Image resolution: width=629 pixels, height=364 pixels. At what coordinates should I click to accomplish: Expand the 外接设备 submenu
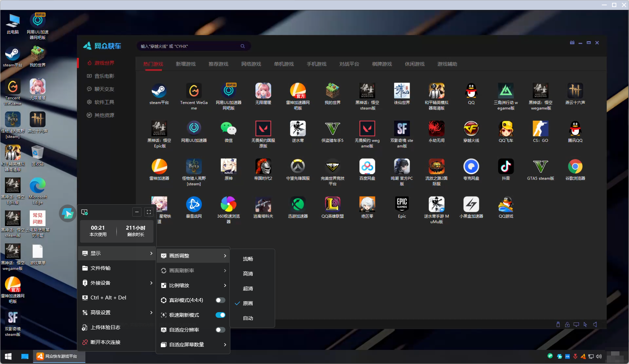(x=117, y=283)
